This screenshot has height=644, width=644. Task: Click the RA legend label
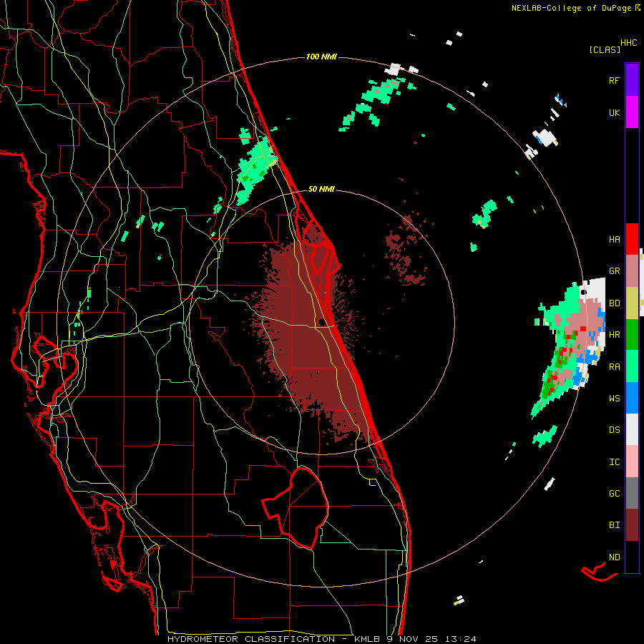click(614, 367)
